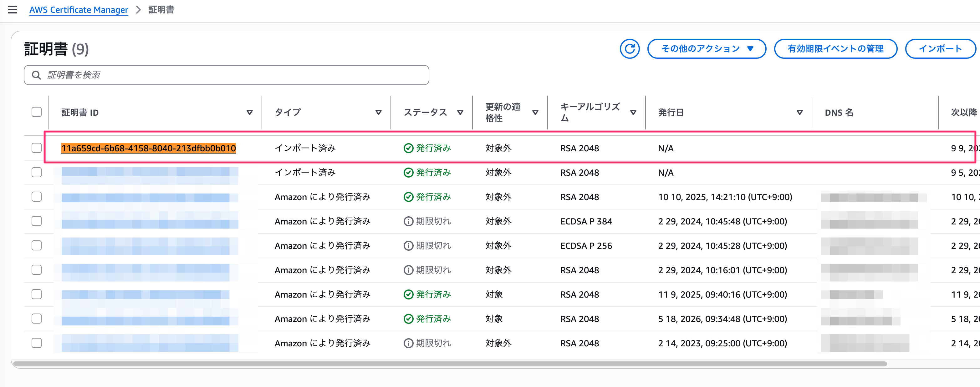The image size is (980, 387).
Task: Click the DNS 名 column header
Action: [839, 113]
